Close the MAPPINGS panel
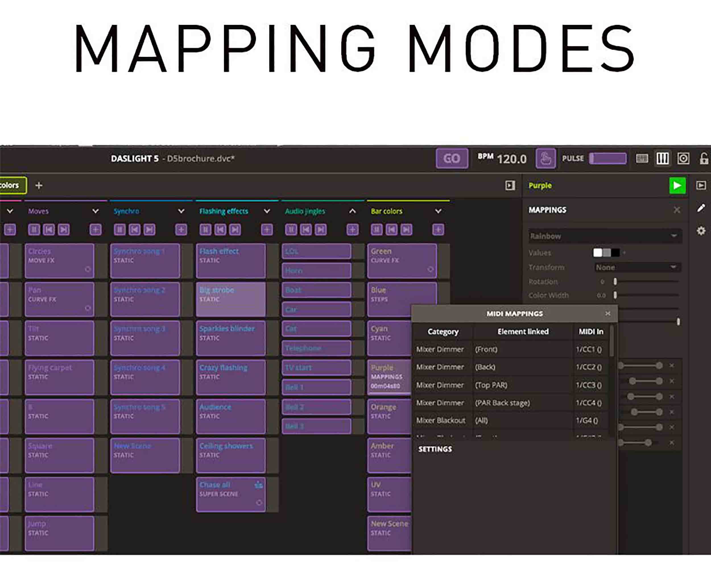The width and height of the screenshot is (711, 588). (x=677, y=210)
